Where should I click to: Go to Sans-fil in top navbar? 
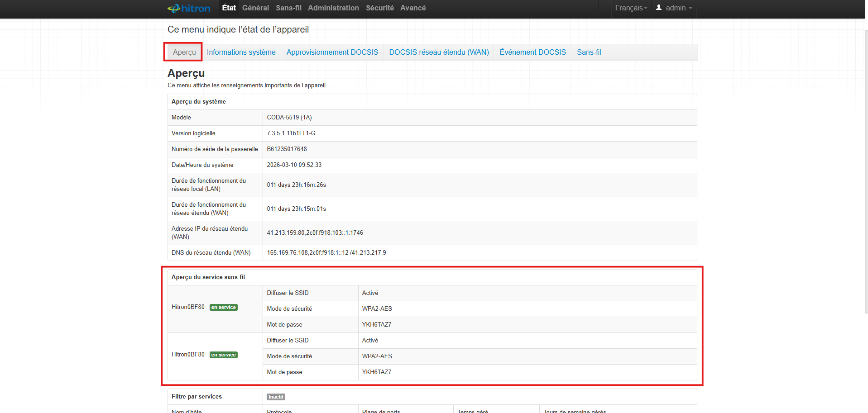pos(288,8)
